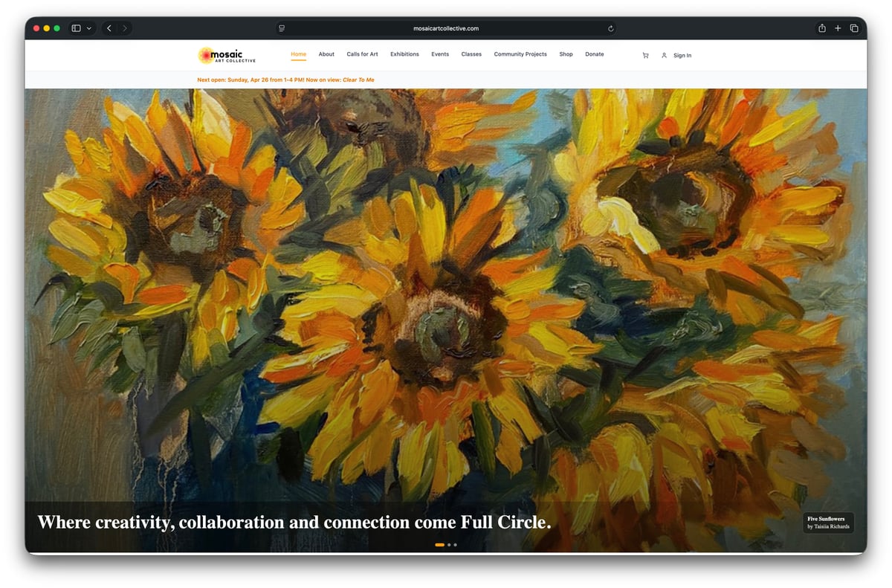Show all tabs using the tab overview icon
892x588 pixels.
pos(854,28)
